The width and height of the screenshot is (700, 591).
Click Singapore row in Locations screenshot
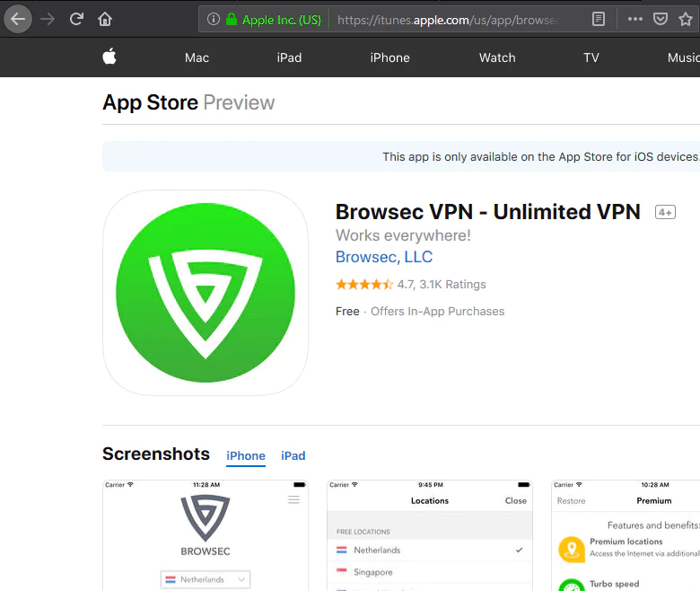pos(430,572)
